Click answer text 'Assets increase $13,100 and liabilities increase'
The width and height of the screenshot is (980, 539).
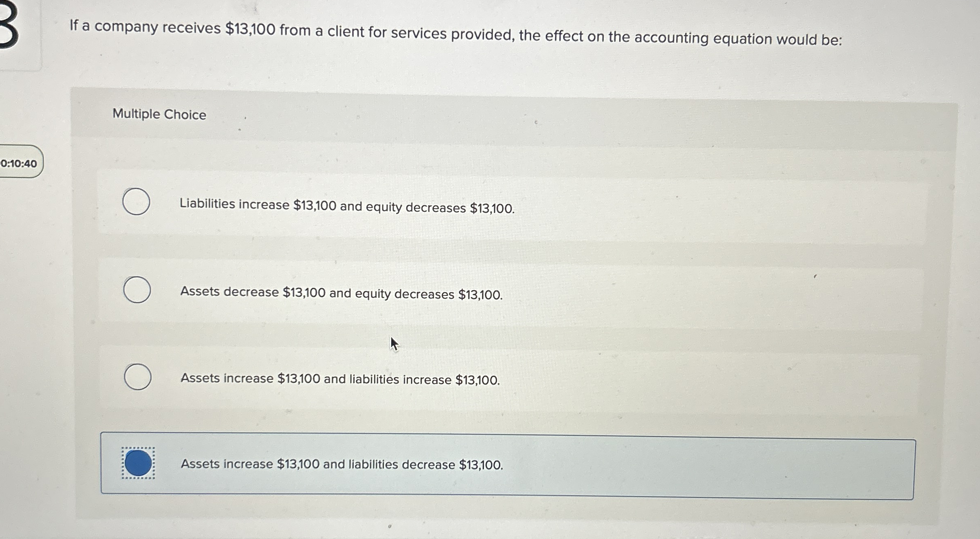[340, 379]
